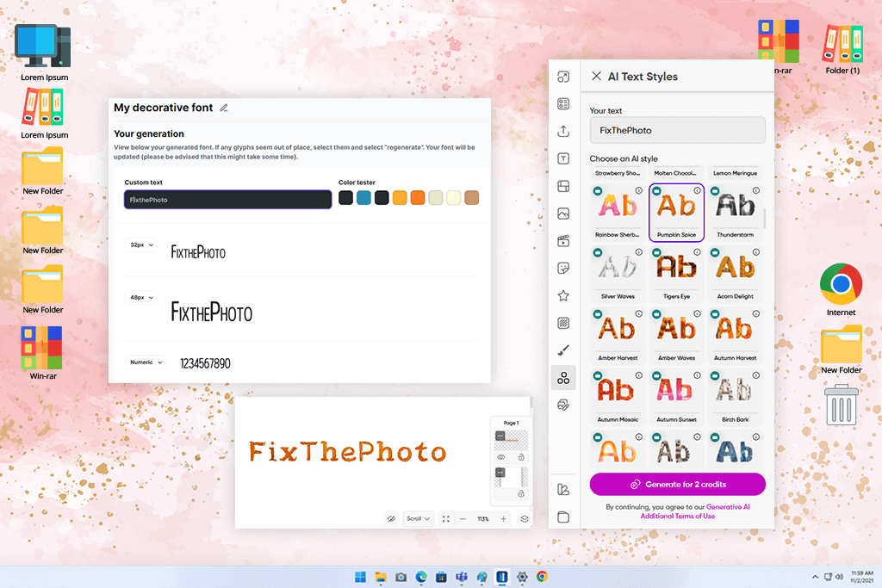Select the Rainbow Sherbet AI style

pyautogui.click(x=618, y=213)
